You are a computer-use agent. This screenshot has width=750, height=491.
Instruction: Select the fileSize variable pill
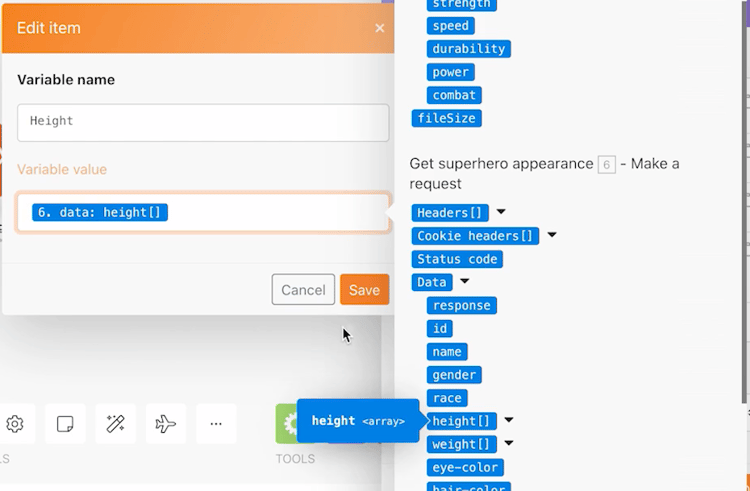pyautogui.click(x=447, y=118)
